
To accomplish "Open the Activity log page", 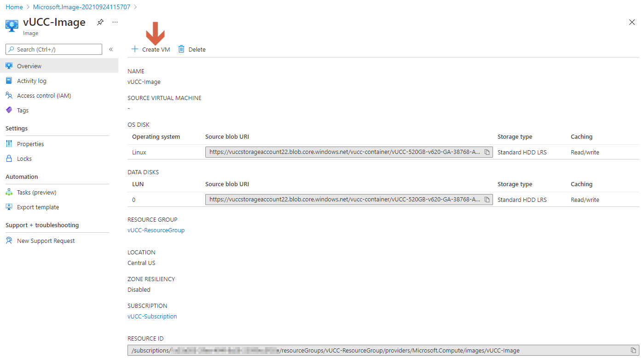I will pyautogui.click(x=31, y=81).
